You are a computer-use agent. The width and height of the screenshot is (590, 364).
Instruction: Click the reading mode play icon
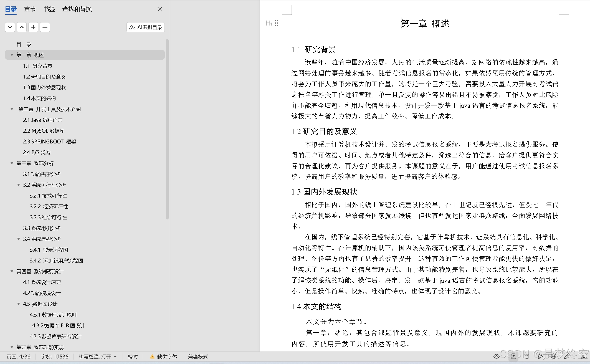point(540,356)
